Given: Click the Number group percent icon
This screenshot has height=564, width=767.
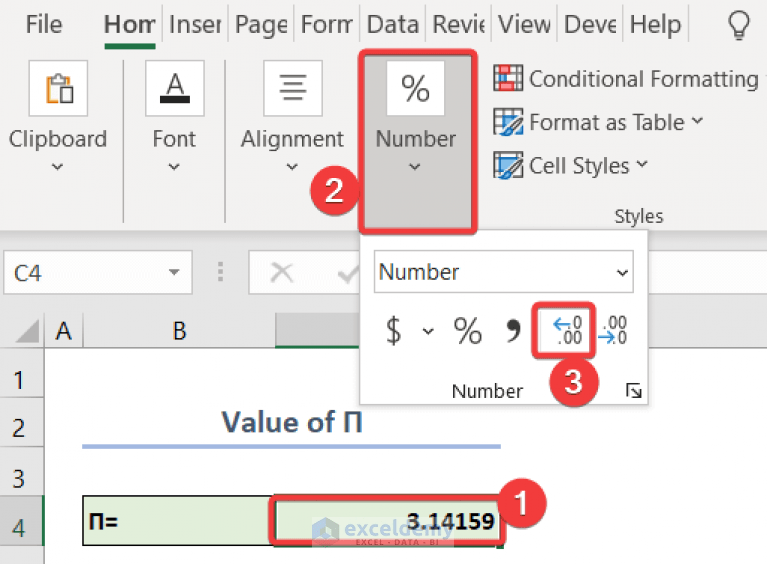Looking at the screenshot, I should (x=415, y=88).
